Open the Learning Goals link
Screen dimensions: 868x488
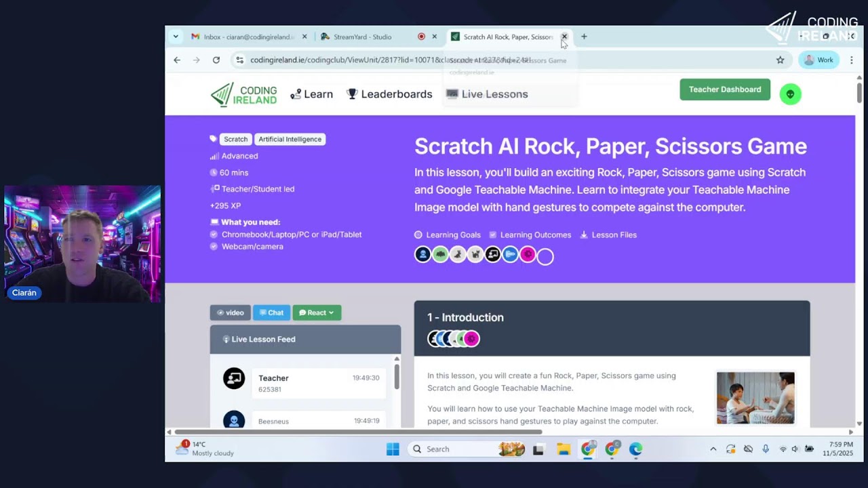(448, 235)
